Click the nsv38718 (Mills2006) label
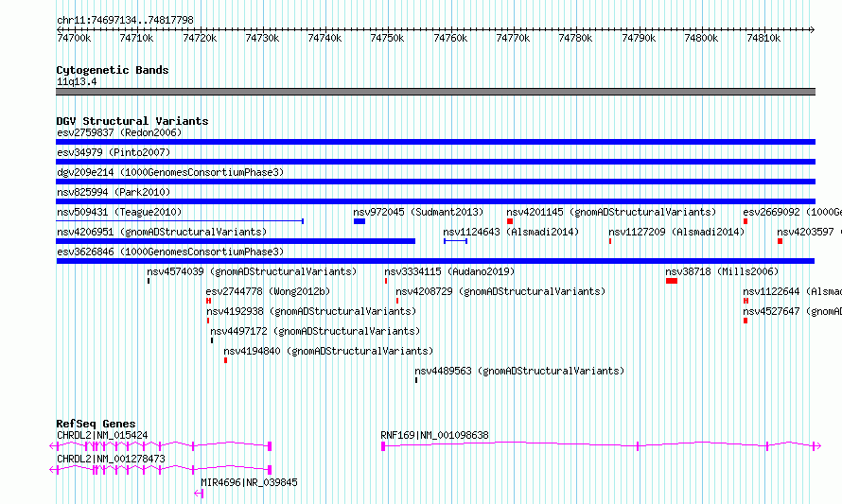Viewport: 842px width, 504px height. (x=722, y=271)
